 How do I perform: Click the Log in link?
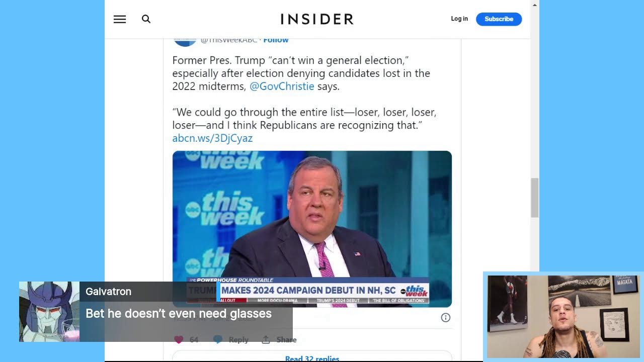459,19
